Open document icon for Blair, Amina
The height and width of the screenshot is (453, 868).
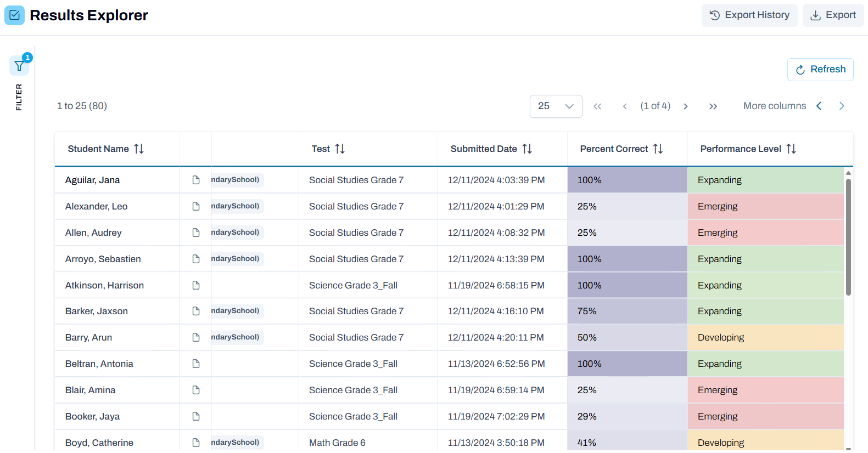(x=196, y=390)
